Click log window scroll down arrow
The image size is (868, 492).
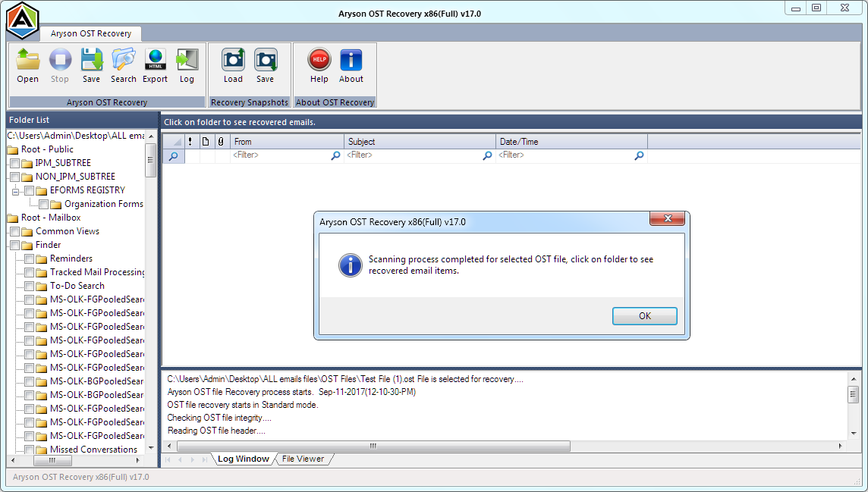(853, 434)
